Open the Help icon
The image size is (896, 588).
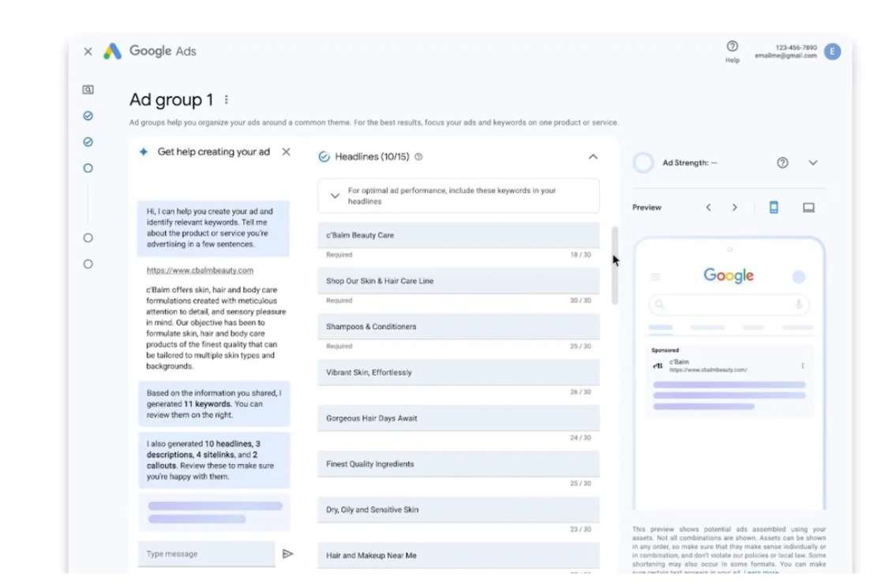click(732, 47)
